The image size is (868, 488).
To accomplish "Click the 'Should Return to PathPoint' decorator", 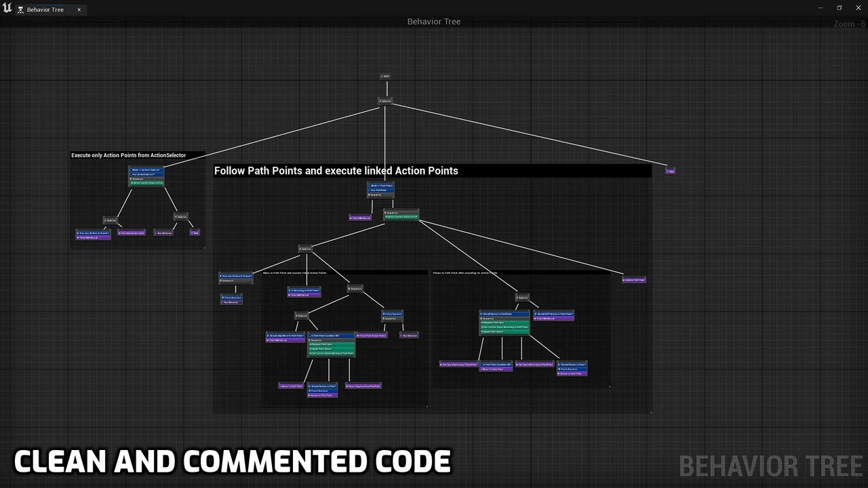I will click(505, 314).
